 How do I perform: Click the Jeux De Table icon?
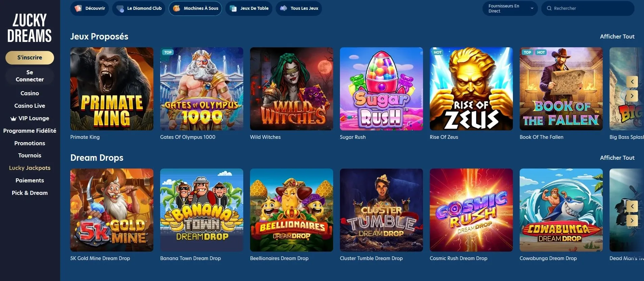click(x=233, y=8)
